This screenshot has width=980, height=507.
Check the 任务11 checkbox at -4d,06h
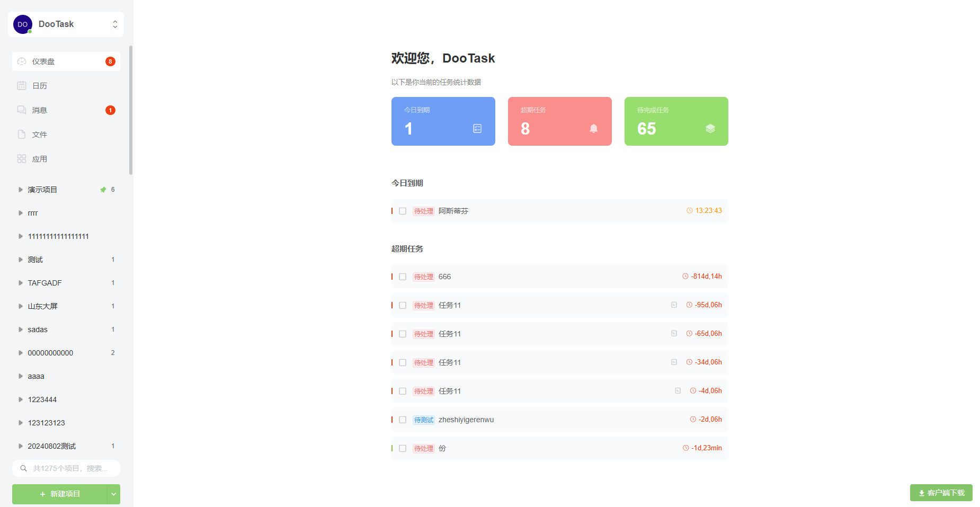[403, 391]
